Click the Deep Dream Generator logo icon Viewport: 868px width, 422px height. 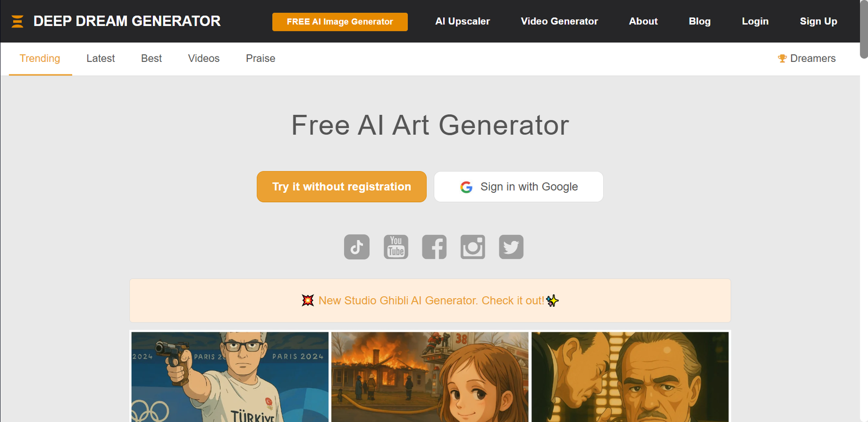(17, 21)
